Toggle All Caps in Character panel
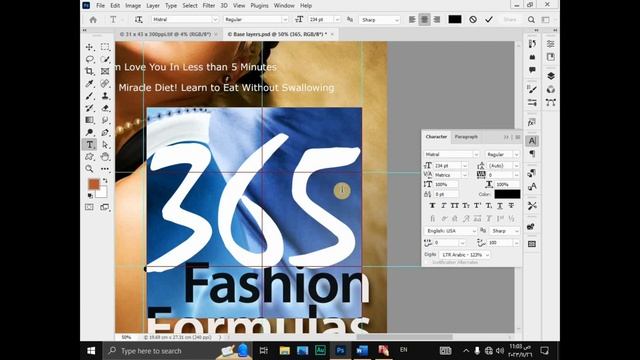 pos(455,206)
